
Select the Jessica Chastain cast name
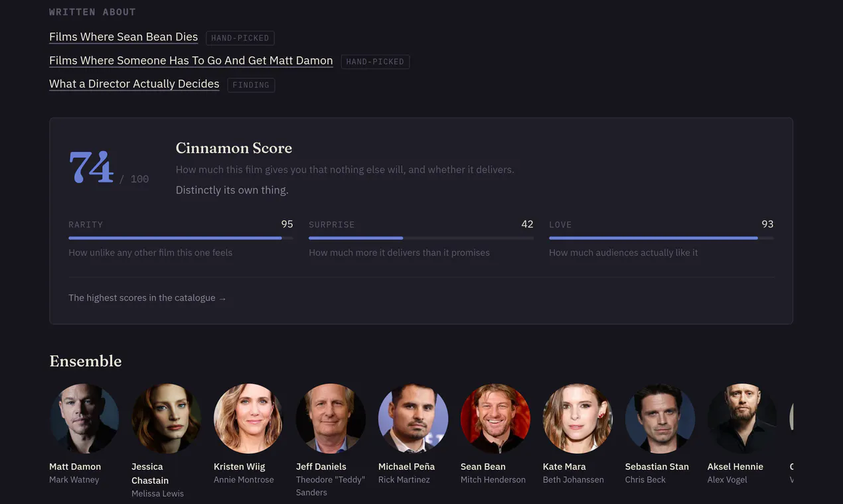click(x=150, y=473)
